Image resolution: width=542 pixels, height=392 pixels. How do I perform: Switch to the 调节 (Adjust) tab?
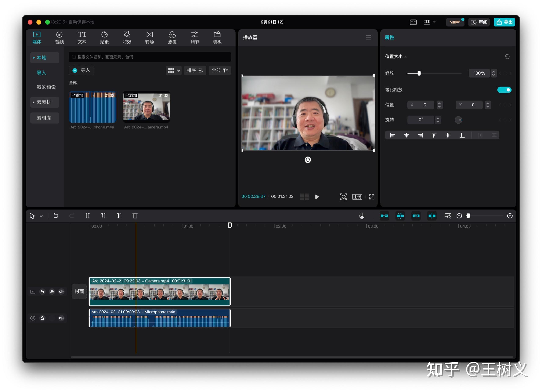[x=195, y=37]
